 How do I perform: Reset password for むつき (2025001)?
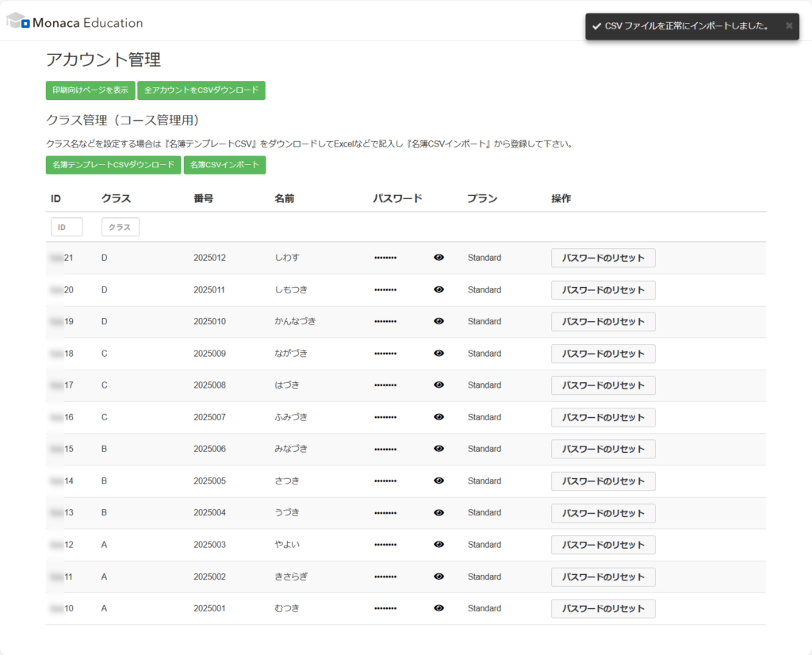tap(603, 608)
